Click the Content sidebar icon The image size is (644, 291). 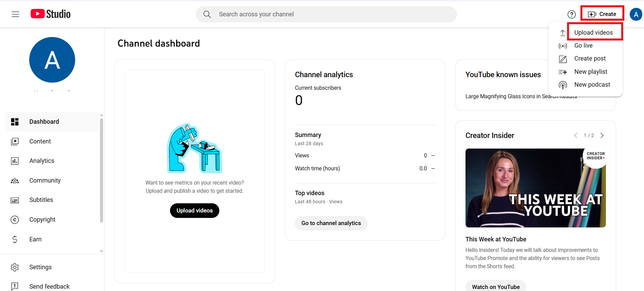[x=15, y=141]
